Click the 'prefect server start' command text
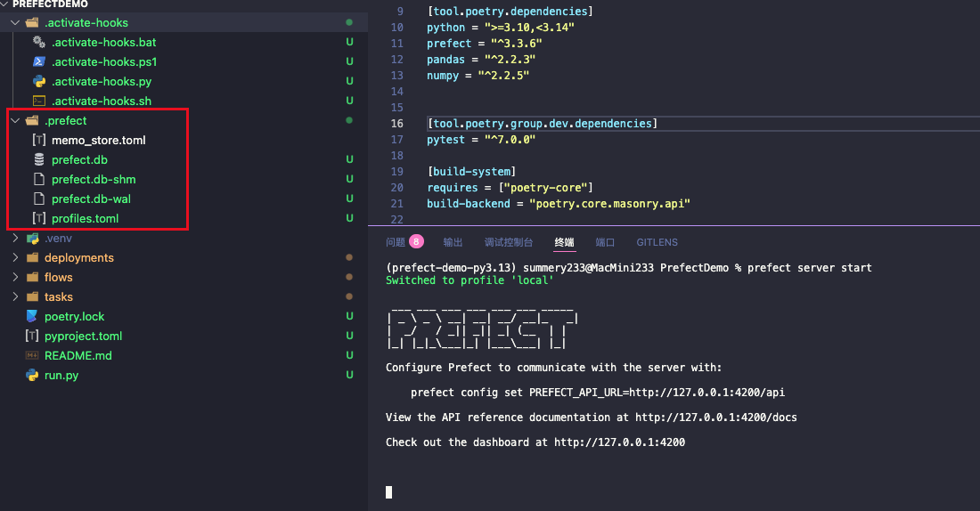The image size is (980, 511). pyautogui.click(x=809, y=267)
